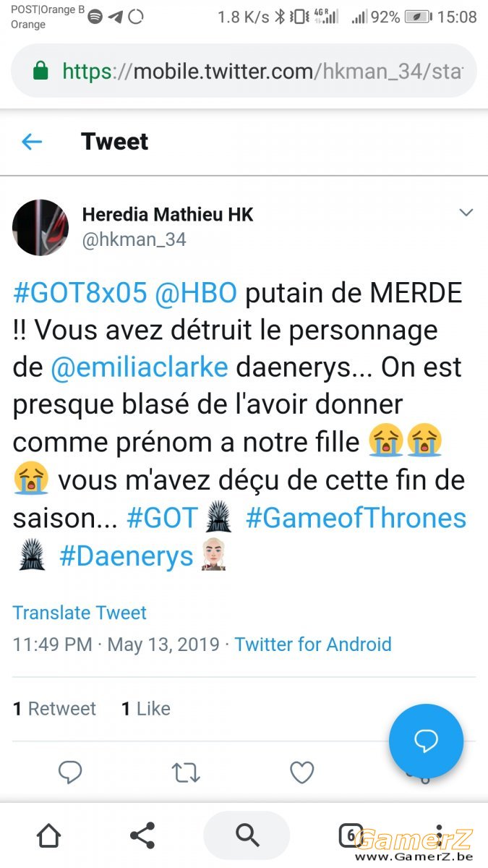488x868 pixels.
Task: Tap the reply speech bubble icon
Action: (70, 773)
